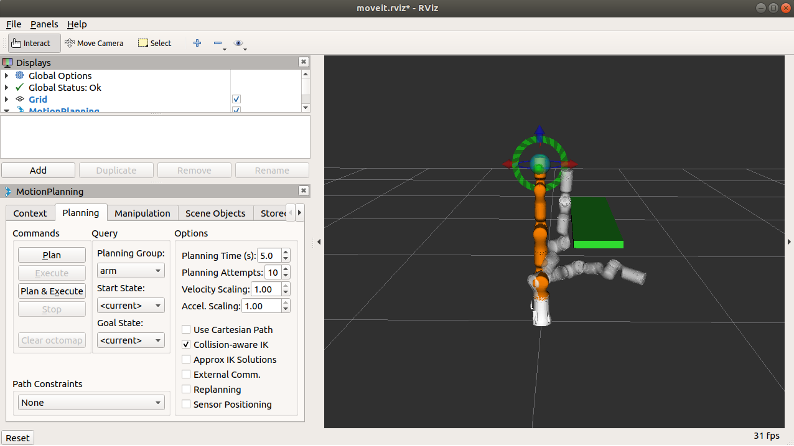Open the Planning Group dropdown
The height and width of the screenshot is (446, 794).
point(130,270)
